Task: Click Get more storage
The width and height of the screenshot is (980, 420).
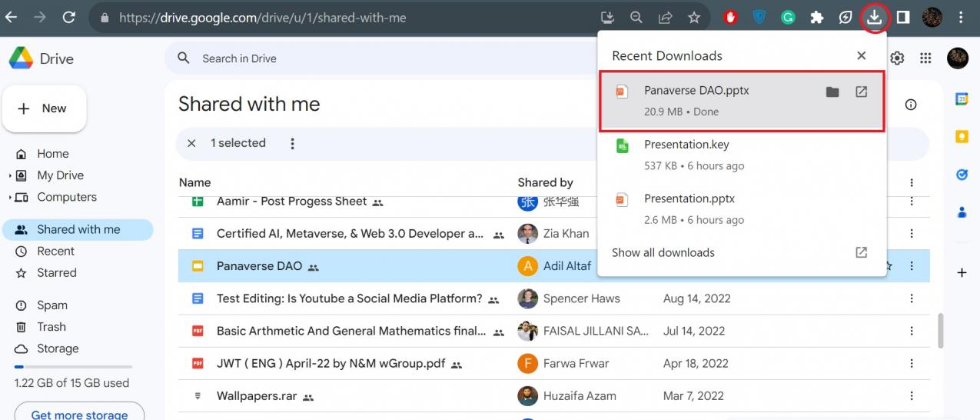Action: click(79, 413)
